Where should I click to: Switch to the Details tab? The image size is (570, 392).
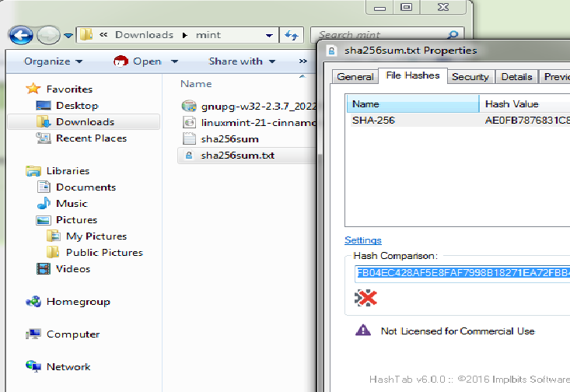pyautogui.click(x=516, y=77)
